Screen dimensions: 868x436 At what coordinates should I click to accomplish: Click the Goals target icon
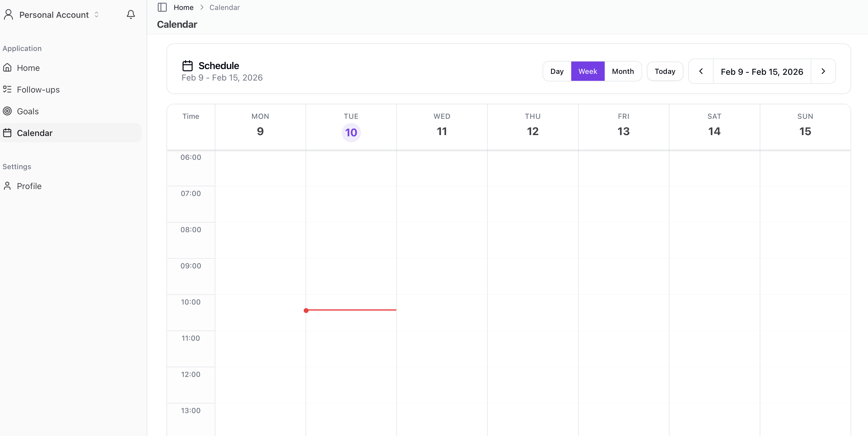[x=8, y=111]
